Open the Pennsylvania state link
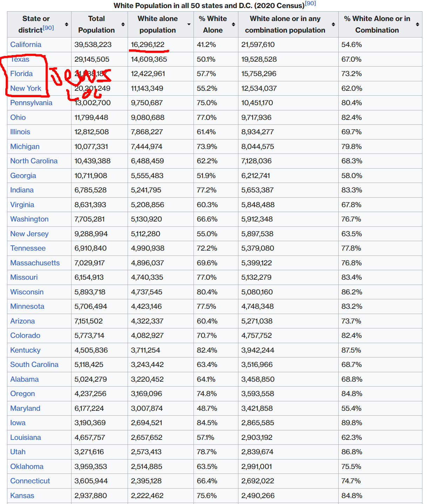The width and height of the screenshot is (427, 504). 31,103
